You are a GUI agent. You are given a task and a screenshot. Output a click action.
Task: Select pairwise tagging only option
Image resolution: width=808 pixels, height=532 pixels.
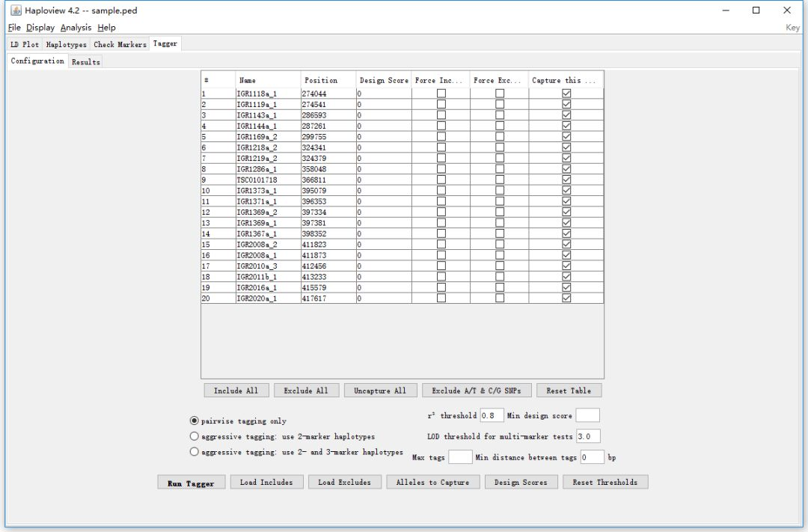(x=195, y=421)
